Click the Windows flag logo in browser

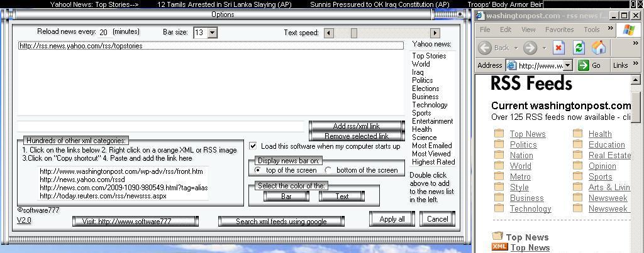[x=628, y=30]
